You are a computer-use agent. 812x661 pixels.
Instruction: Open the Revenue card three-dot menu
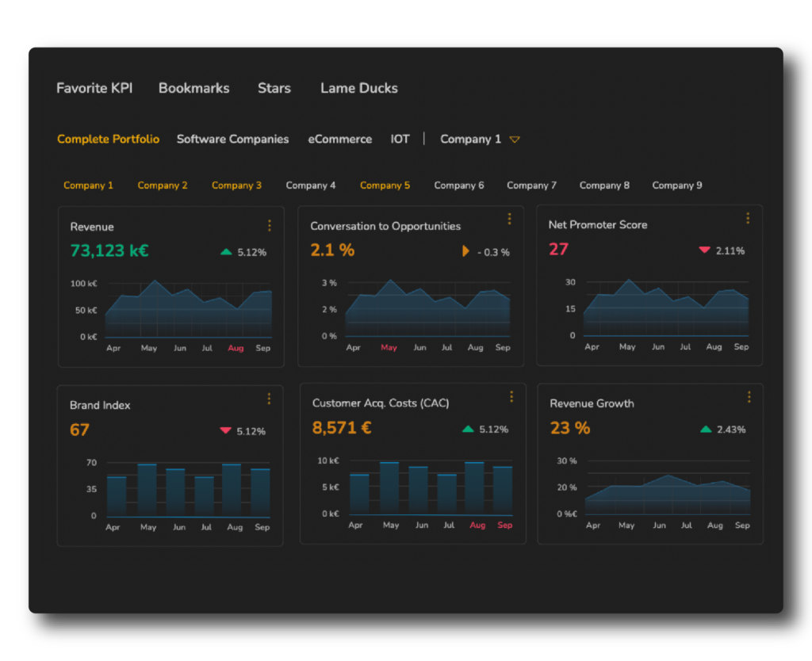pyautogui.click(x=270, y=226)
